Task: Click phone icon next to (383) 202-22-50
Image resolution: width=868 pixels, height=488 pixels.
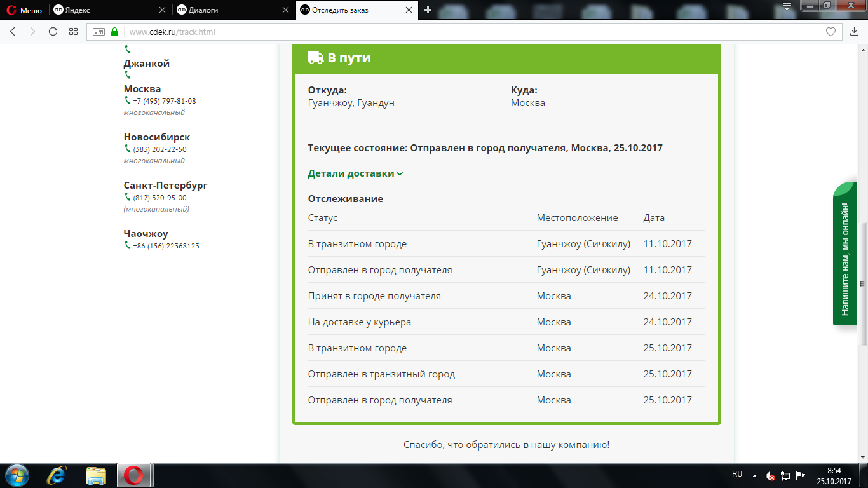Action: click(x=128, y=149)
